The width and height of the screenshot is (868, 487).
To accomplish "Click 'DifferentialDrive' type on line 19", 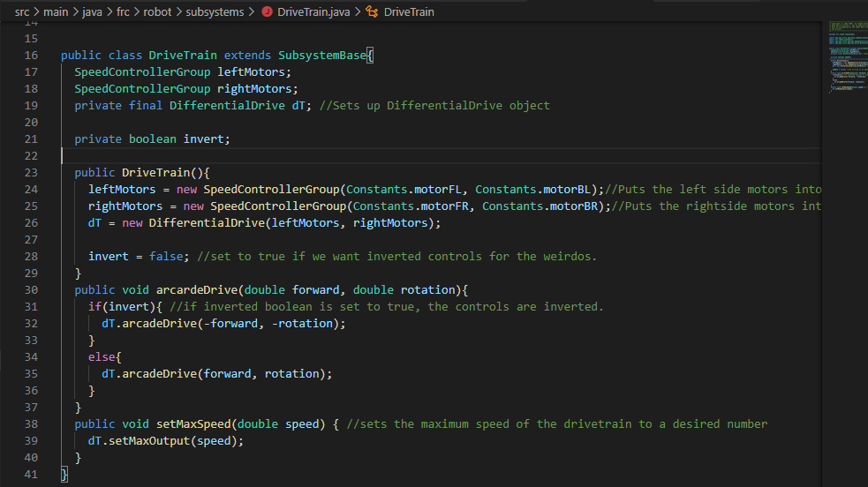I will click(x=227, y=106).
